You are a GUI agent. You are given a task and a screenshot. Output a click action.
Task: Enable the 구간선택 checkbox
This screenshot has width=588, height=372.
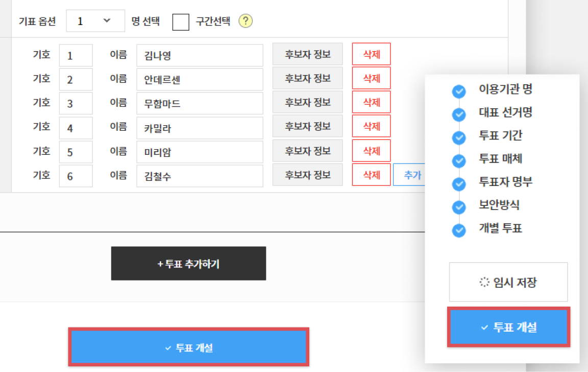[181, 22]
